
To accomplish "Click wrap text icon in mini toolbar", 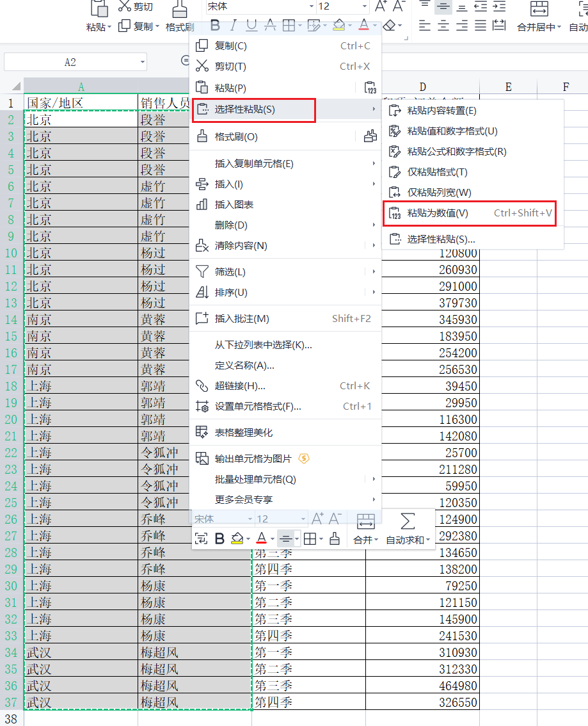I will pyautogui.click(x=201, y=540).
